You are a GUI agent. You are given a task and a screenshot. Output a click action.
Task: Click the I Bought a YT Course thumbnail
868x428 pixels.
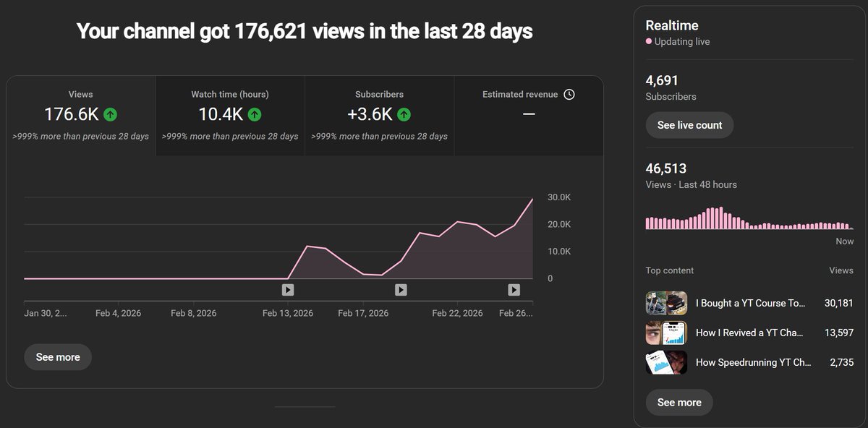[x=666, y=303]
